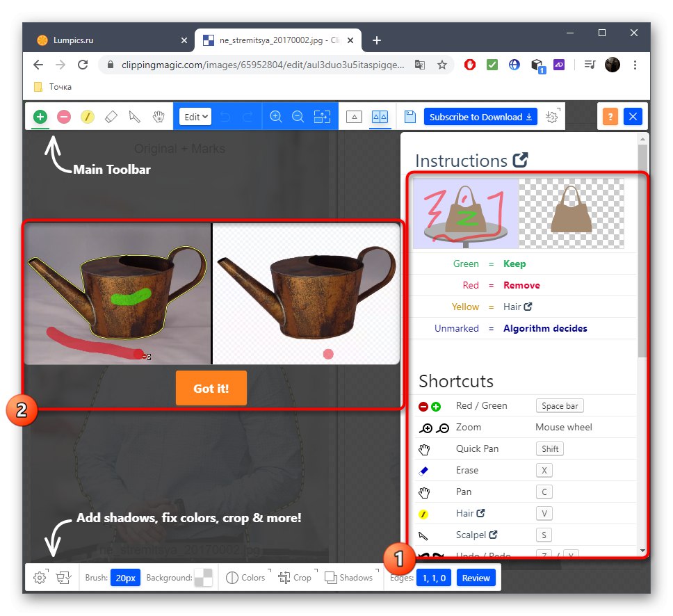Screen dimensions: 673x616
Task: Click the green checkmark extension icon
Action: point(492,65)
